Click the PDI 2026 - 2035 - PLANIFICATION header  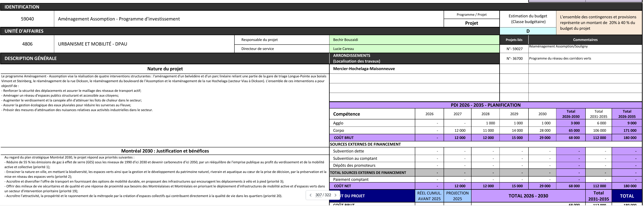tap(486, 105)
